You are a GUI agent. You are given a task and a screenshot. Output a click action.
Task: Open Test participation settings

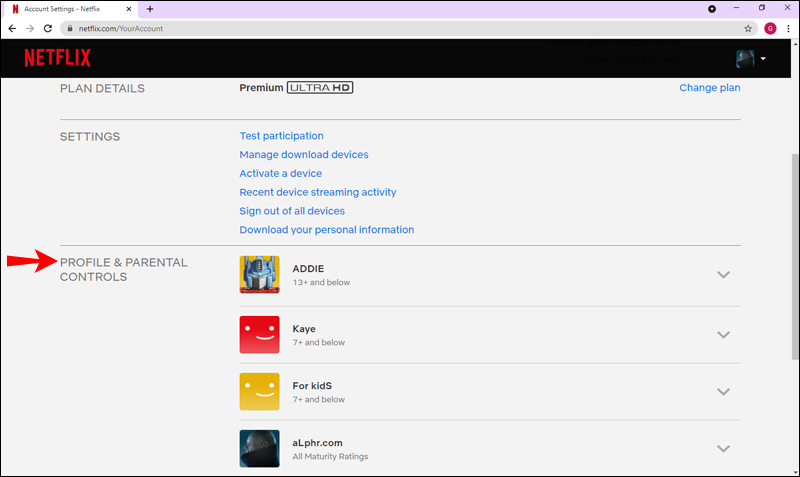coord(282,136)
